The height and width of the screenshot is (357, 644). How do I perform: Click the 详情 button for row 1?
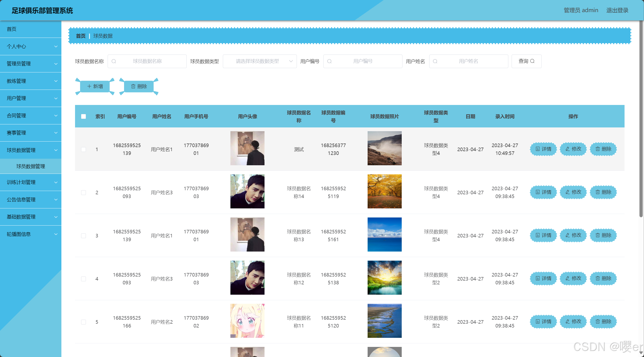point(543,149)
